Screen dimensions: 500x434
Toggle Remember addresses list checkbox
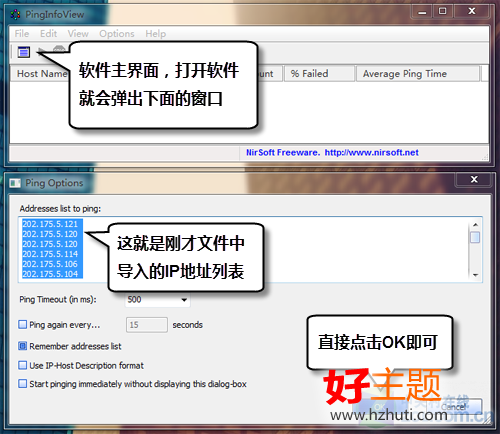tap(23, 346)
